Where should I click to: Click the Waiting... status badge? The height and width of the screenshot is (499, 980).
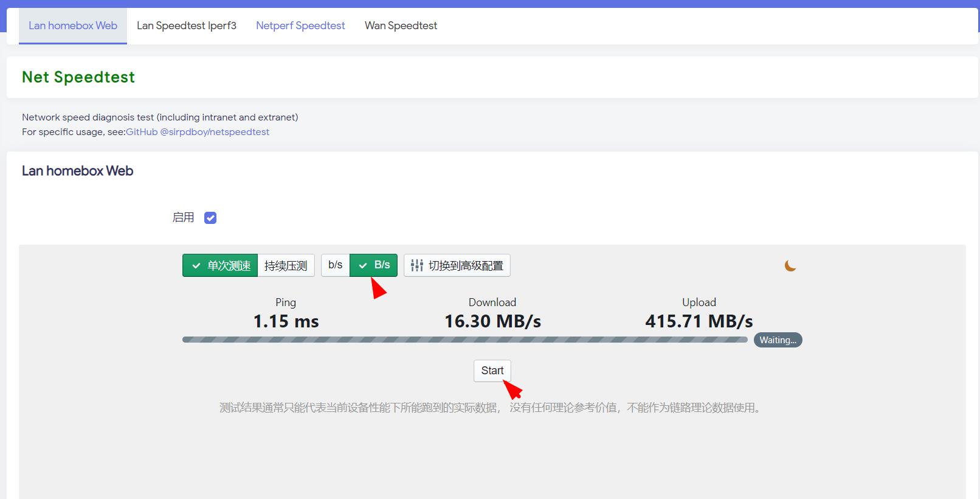coord(778,340)
